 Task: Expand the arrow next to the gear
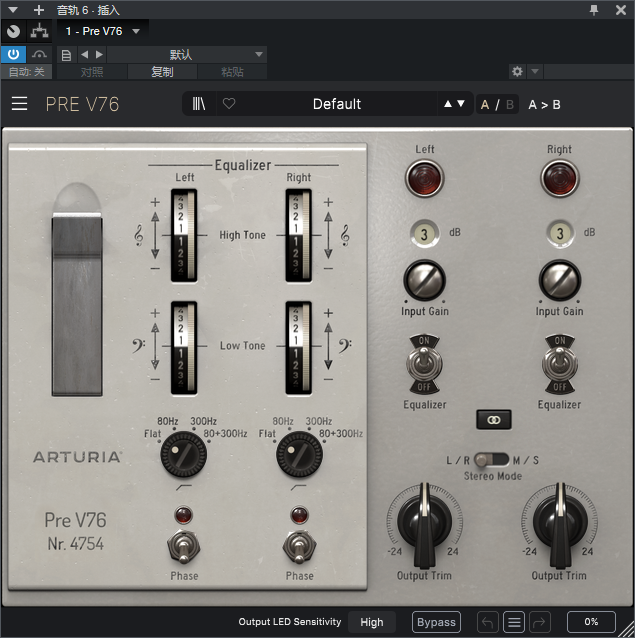pos(535,72)
